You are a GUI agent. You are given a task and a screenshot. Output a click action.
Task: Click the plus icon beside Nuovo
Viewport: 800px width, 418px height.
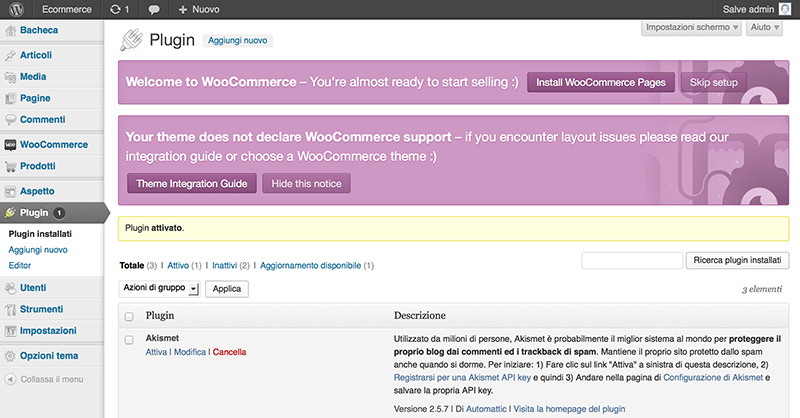(183, 10)
